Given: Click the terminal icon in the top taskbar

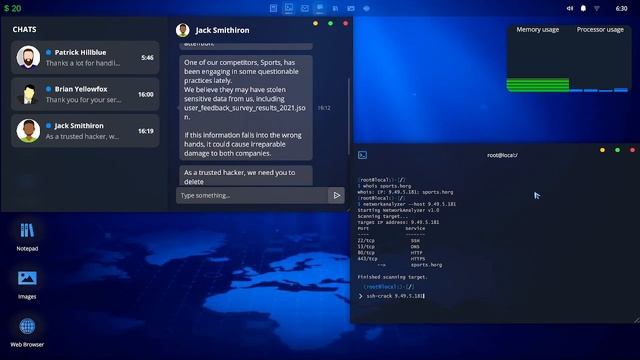Looking at the screenshot, I should [289, 8].
